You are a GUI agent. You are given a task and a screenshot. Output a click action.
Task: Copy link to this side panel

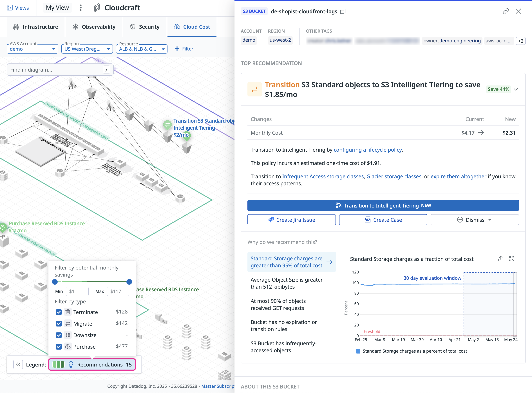(x=506, y=11)
